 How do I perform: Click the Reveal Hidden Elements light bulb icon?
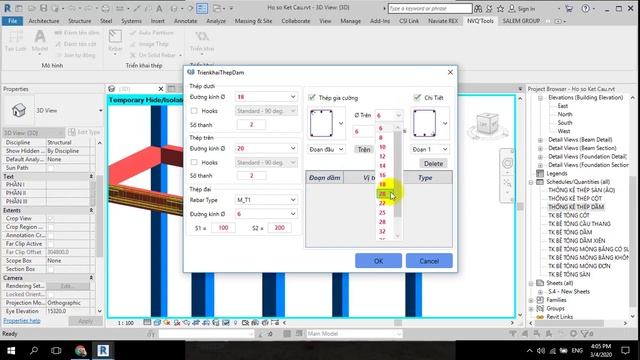point(235,323)
